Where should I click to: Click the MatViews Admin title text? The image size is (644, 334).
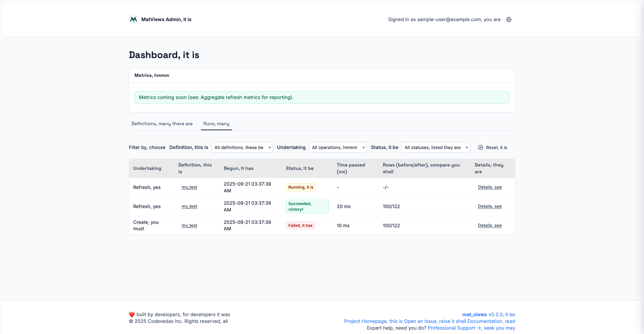point(166,19)
